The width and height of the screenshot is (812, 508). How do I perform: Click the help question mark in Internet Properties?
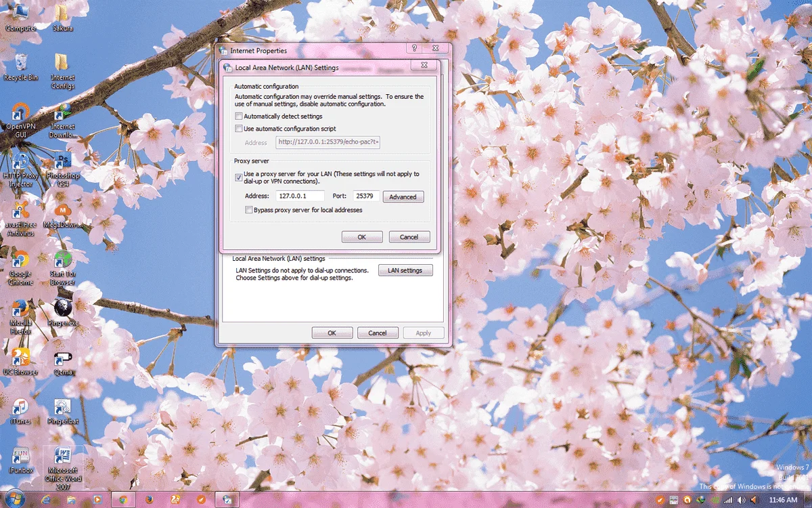[x=414, y=48]
